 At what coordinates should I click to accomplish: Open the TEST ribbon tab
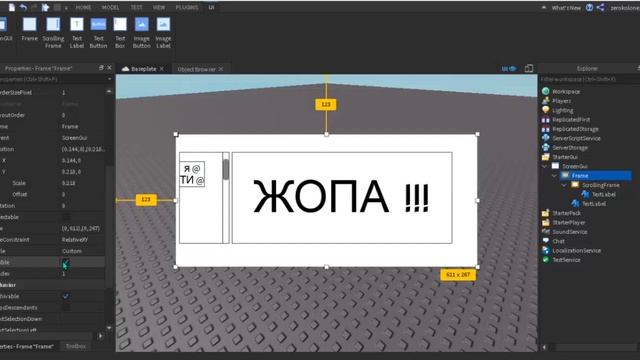[136, 7]
